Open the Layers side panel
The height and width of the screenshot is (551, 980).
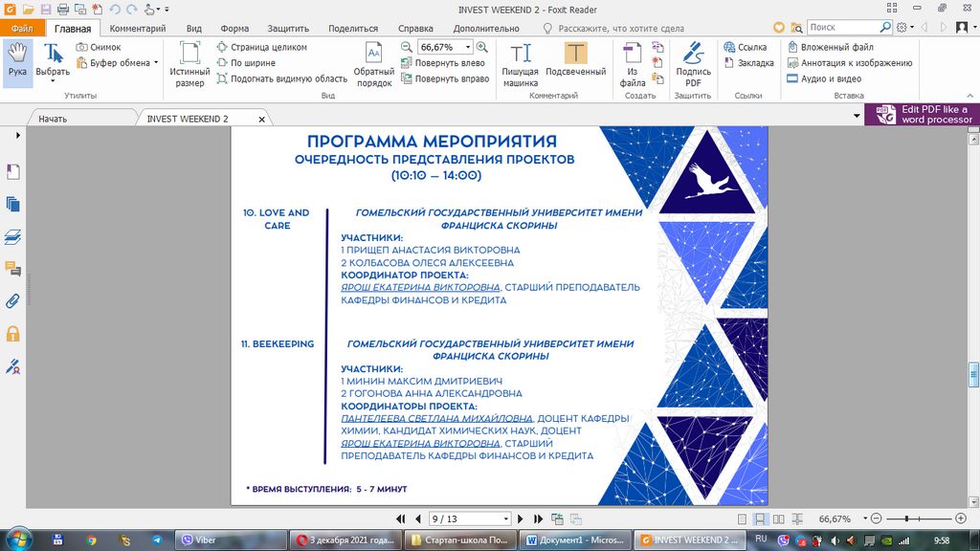(x=13, y=236)
